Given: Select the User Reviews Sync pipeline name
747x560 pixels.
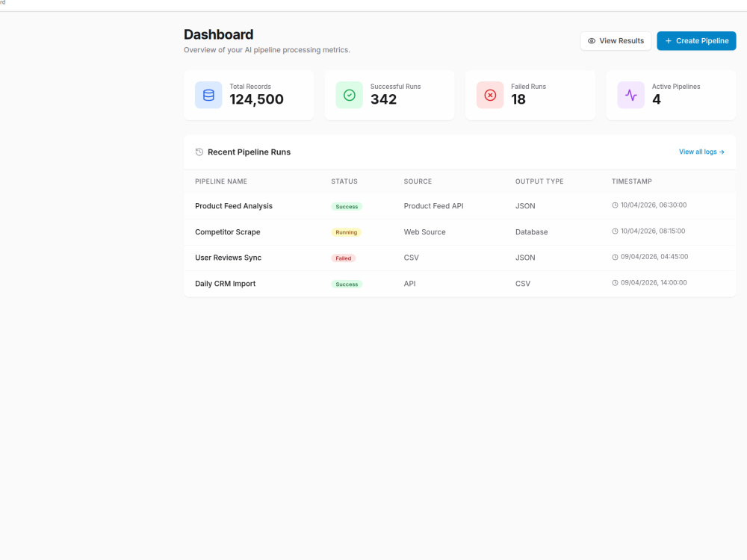Looking at the screenshot, I should pos(228,258).
